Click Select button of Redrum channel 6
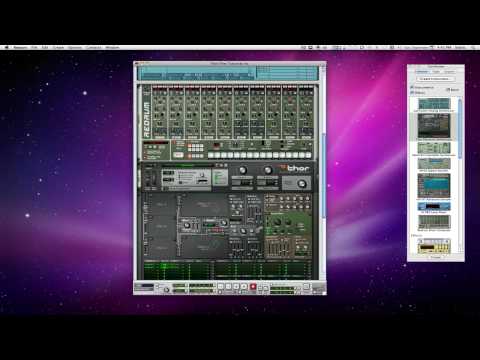 (x=241, y=137)
